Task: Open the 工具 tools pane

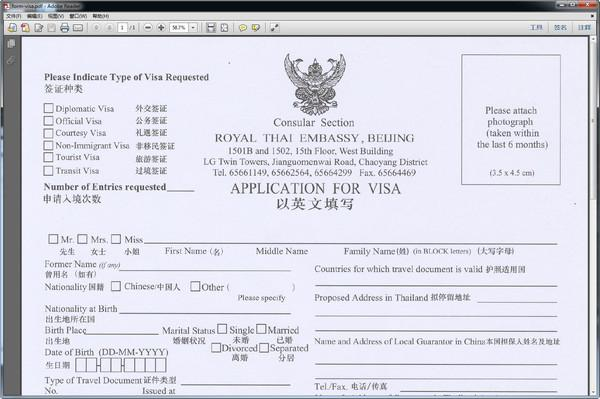Action: 536,28
